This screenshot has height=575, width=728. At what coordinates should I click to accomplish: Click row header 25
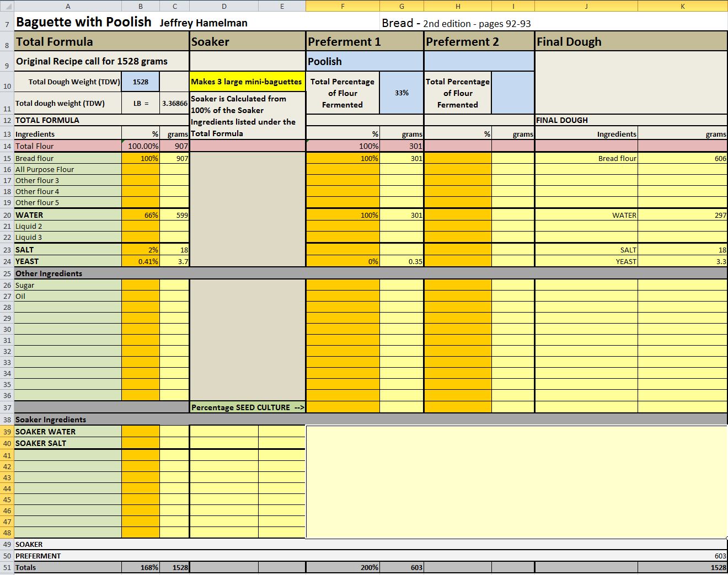pyautogui.click(x=7, y=273)
